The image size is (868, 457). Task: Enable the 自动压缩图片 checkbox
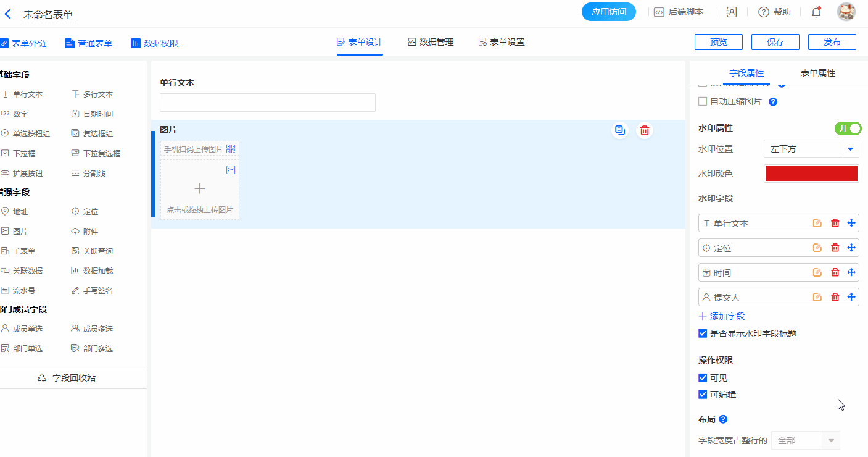(703, 101)
